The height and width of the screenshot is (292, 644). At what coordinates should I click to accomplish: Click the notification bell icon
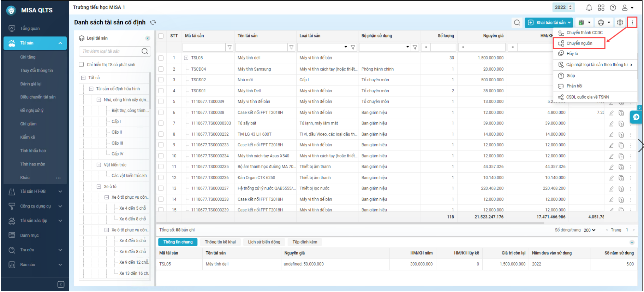pos(589,7)
